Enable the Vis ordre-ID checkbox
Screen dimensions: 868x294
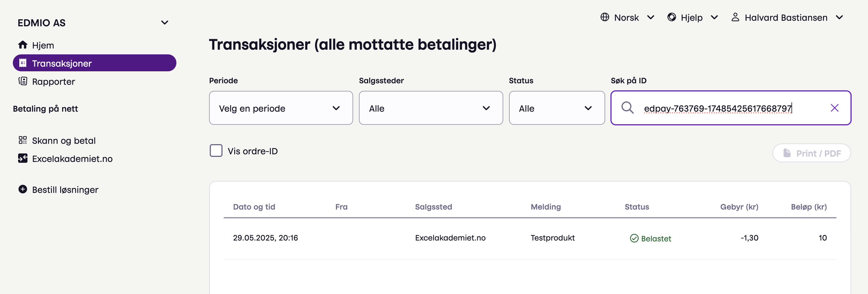tap(216, 151)
